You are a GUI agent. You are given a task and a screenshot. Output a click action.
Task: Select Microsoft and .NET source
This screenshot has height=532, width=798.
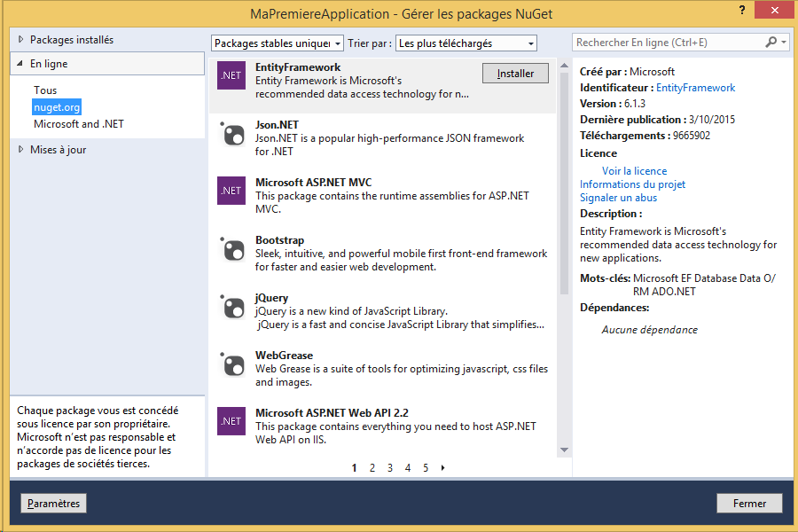(79, 124)
